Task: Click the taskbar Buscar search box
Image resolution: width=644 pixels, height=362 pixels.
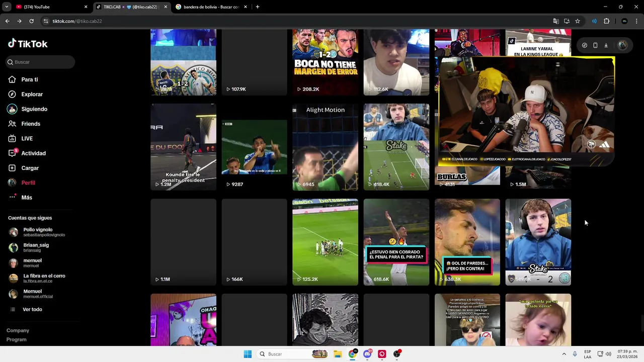Action: pyautogui.click(x=294, y=354)
